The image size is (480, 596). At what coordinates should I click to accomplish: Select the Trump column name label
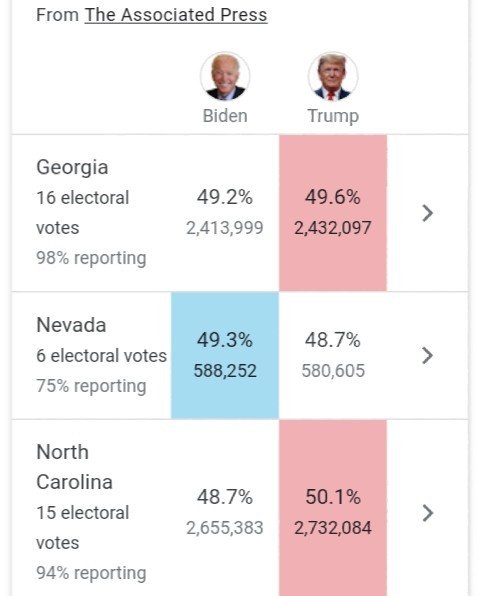333,116
